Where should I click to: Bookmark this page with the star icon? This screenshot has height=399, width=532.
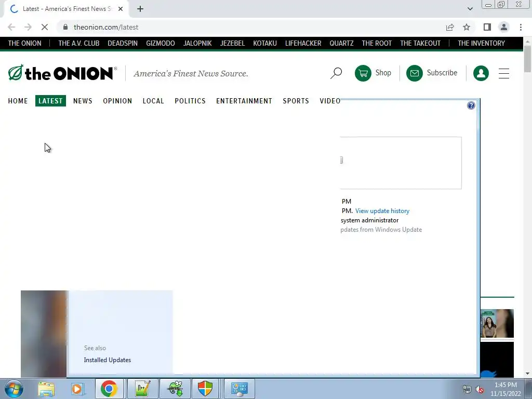pyautogui.click(x=467, y=27)
